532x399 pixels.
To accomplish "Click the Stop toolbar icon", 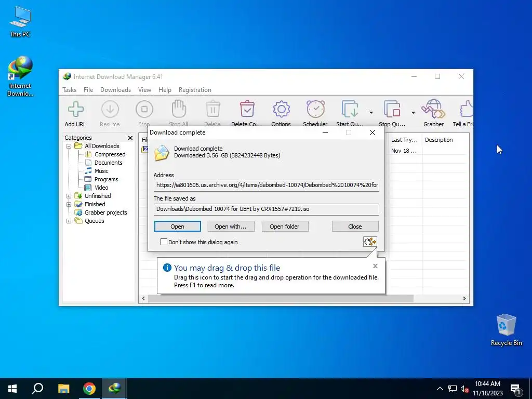I will coord(144,109).
